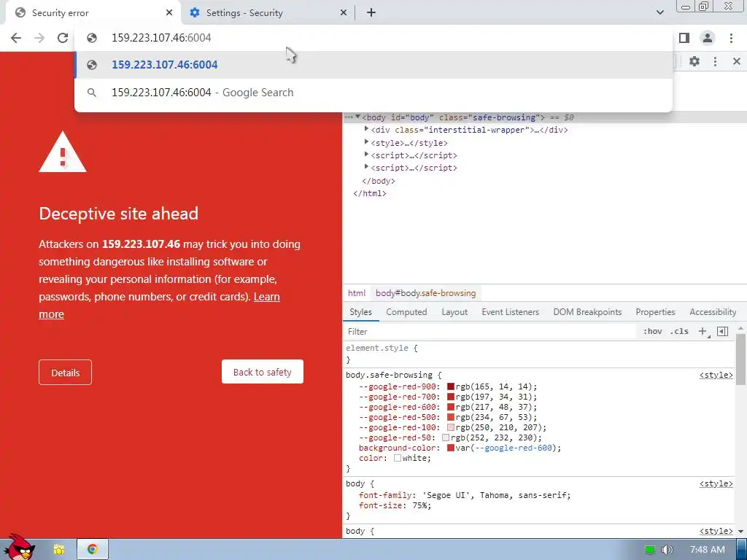This screenshot has height=560, width=747.
Task: Click the taskbar clock showing 7:48 AM
Action: coord(708,550)
